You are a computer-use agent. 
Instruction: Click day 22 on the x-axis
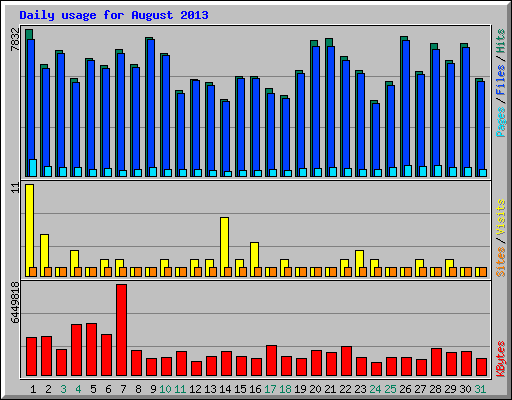pyautogui.click(x=345, y=389)
